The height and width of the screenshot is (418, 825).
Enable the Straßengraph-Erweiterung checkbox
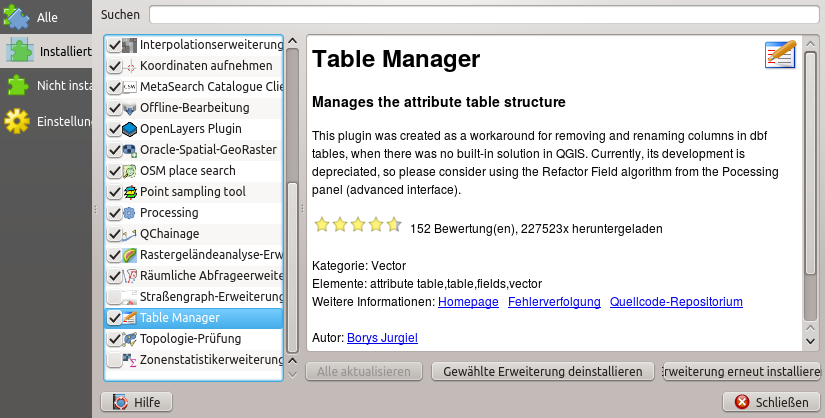[x=115, y=297]
